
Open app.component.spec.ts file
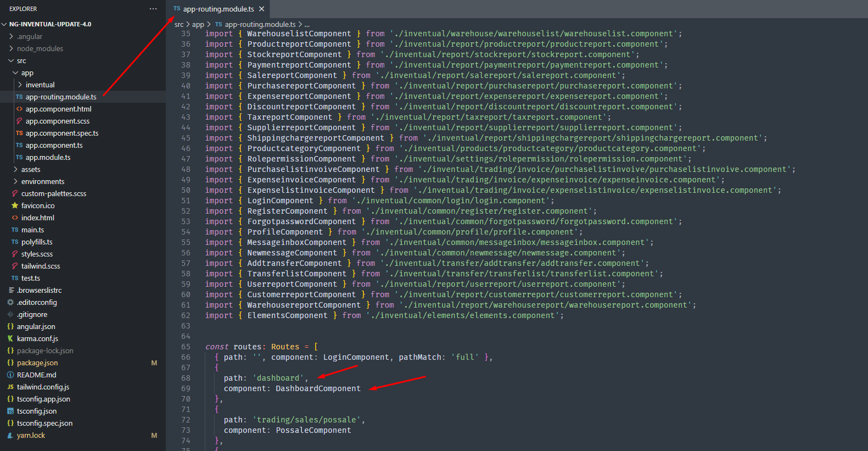[x=62, y=133]
